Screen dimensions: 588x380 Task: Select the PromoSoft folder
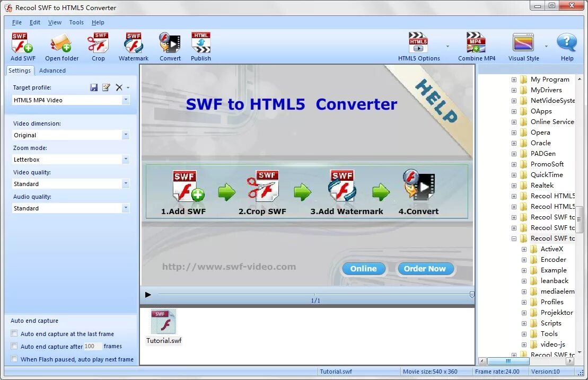547,164
